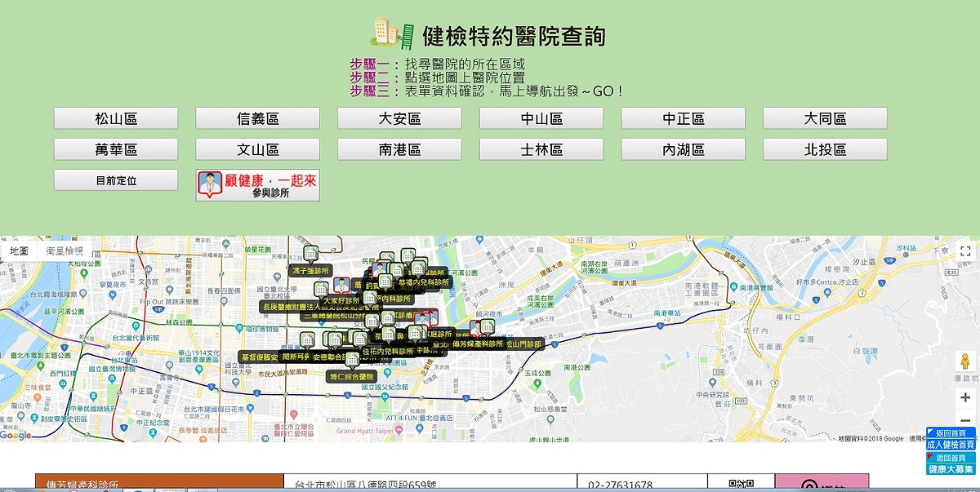Screen dimensions: 980x492
Task: Click the 博仁綜合醫院 label text
Action: click(x=351, y=377)
